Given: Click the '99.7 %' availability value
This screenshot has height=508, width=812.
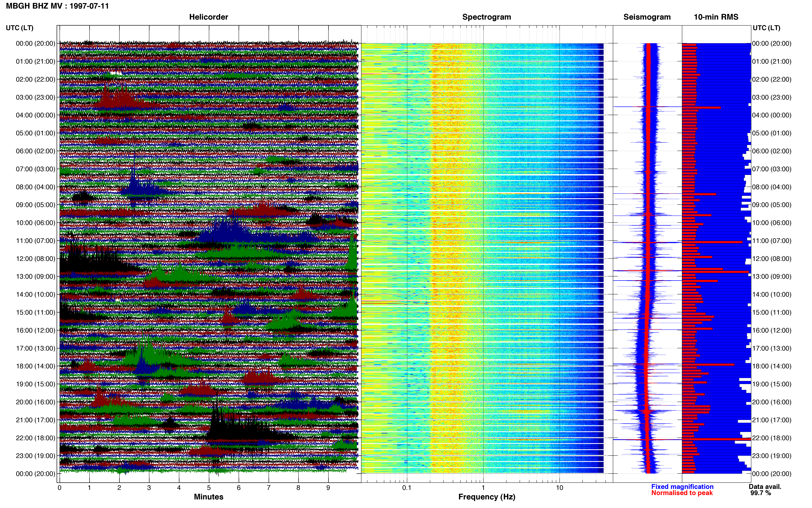Looking at the screenshot, I should (761, 493).
